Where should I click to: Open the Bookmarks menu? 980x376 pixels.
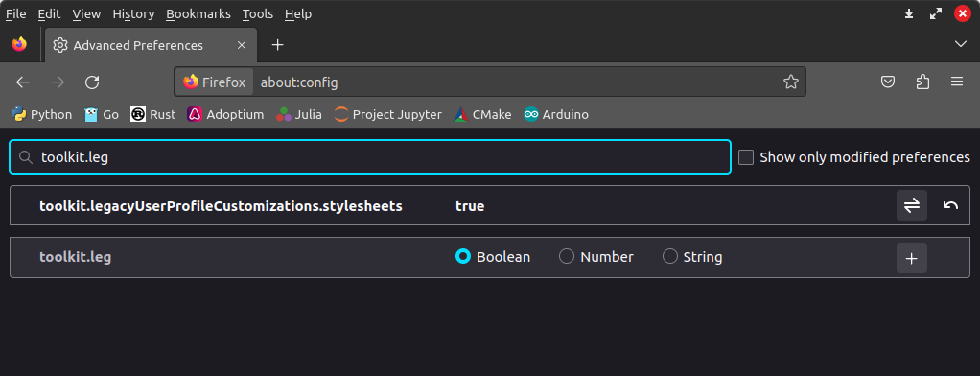[198, 13]
